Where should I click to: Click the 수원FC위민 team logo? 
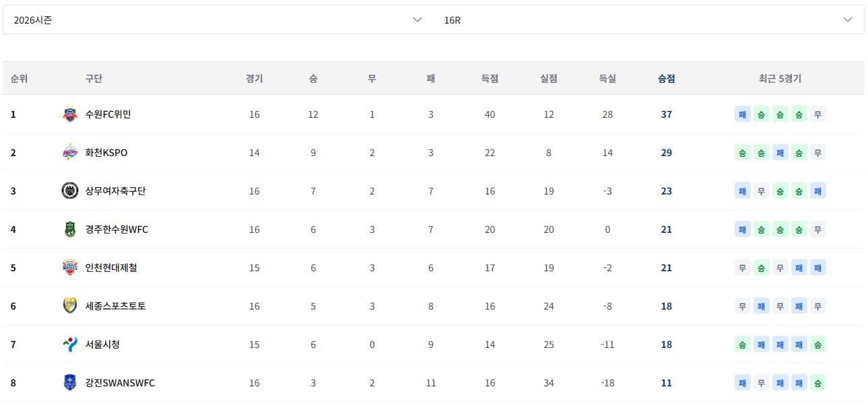(x=70, y=114)
